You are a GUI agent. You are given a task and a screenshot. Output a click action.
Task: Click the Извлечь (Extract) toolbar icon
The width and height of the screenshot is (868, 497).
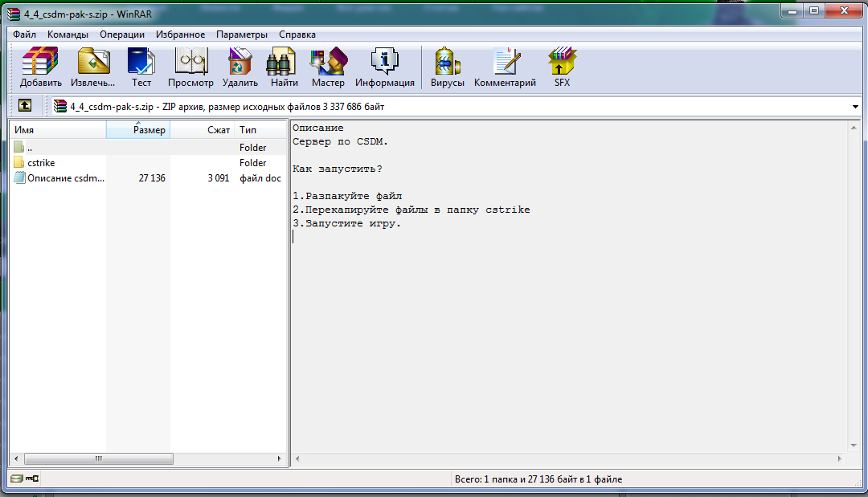pos(92,67)
